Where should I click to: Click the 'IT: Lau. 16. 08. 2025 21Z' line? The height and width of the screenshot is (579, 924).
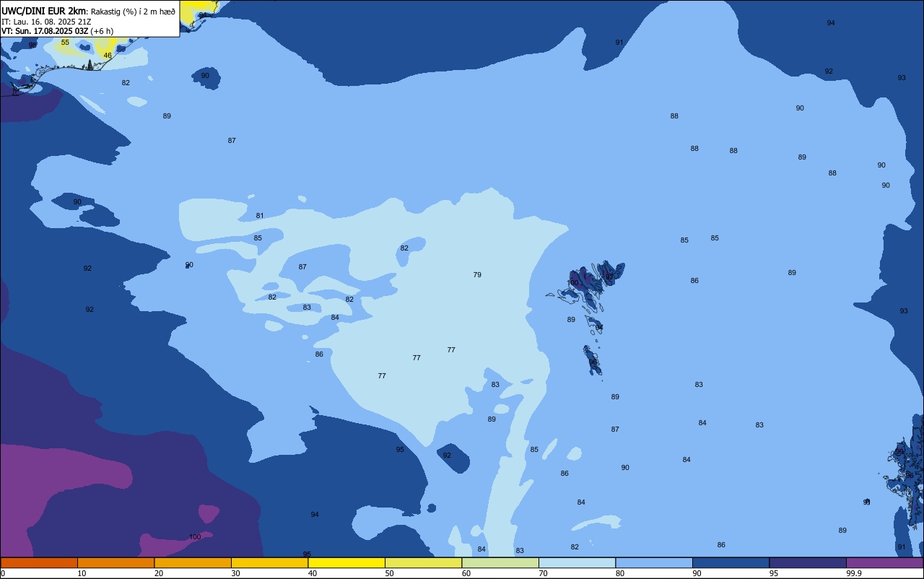[x=46, y=22]
